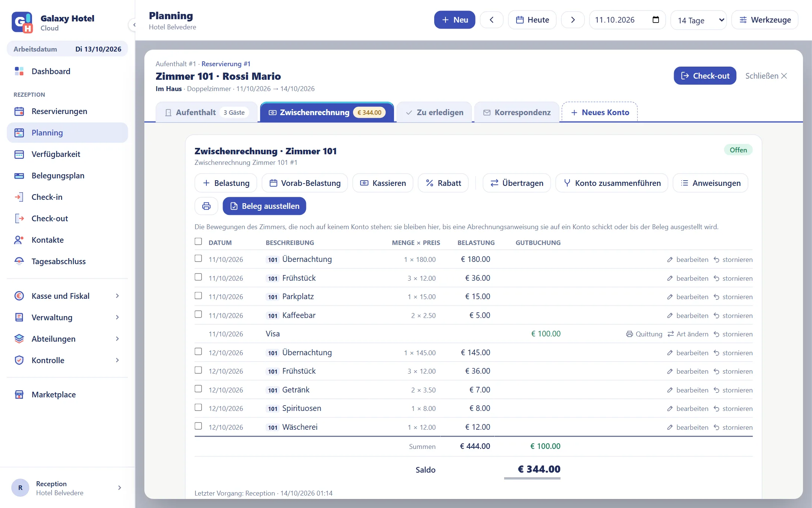
Task: Expand Abteilungen menu
Action: click(x=67, y=339)
